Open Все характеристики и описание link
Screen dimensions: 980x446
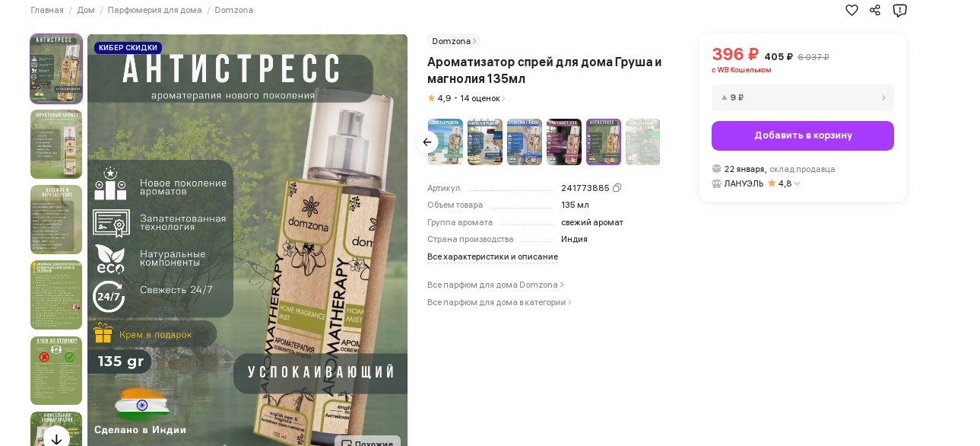pos(493,256)
